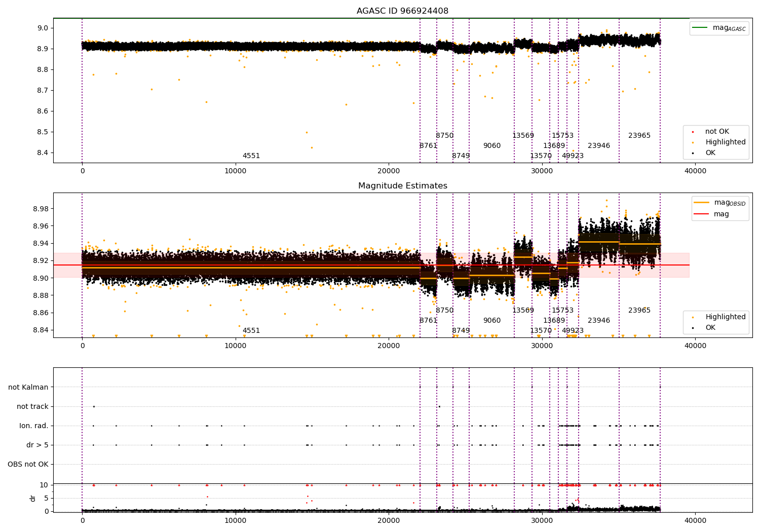Screen dimensions: 760x532
Task: Click the '8.96' y-axis tick label
Action: click(x=42, y=226)
